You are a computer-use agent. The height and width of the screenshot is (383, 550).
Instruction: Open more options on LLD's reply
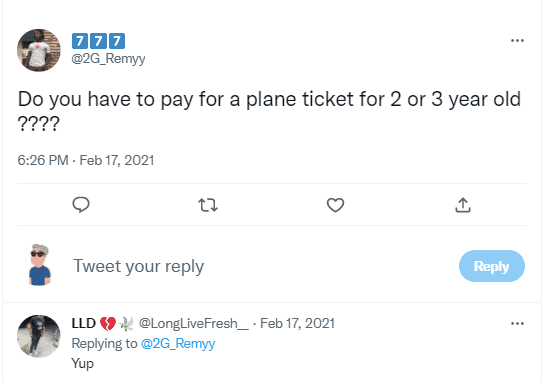(x=517, y=323)
